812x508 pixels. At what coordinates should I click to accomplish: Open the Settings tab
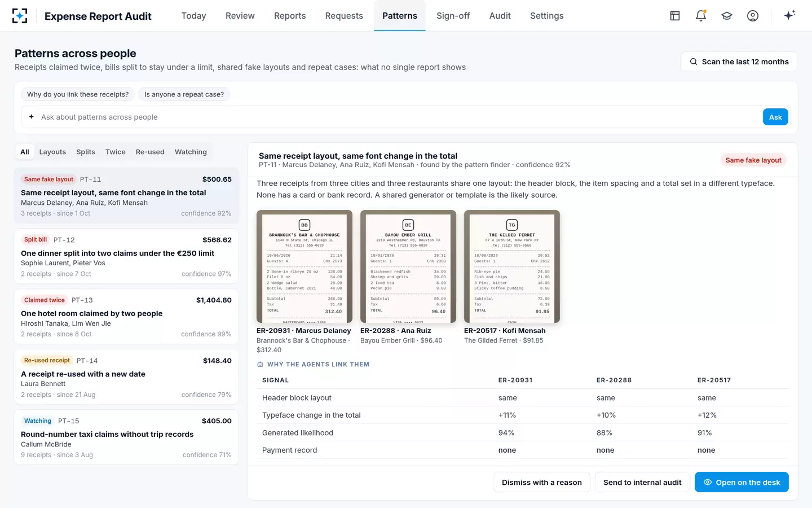click(547, 16)
